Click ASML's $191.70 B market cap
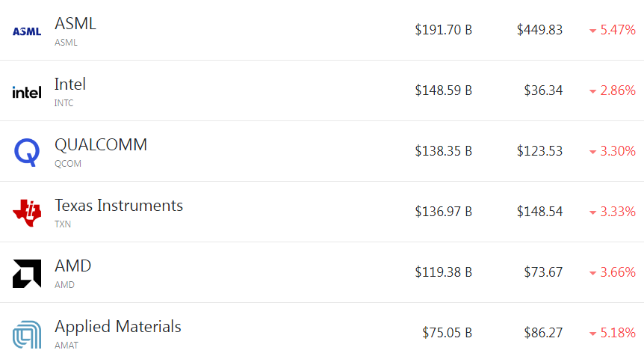 (444, 30)
